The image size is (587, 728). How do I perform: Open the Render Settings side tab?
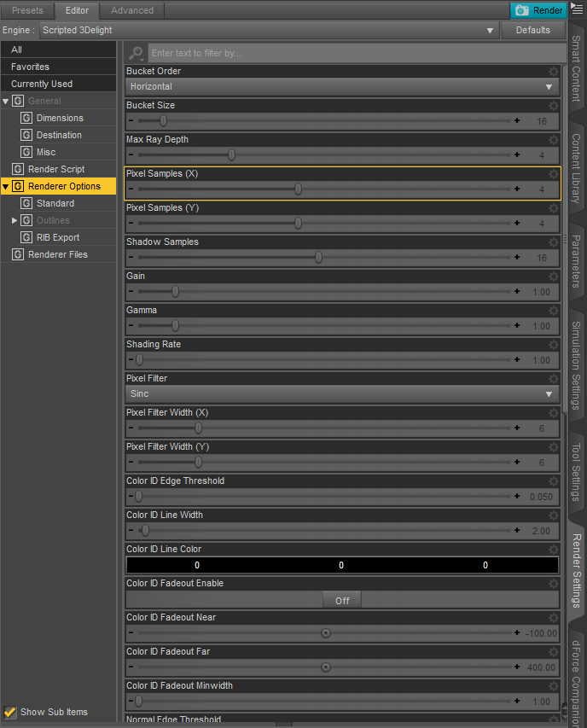pyautogui.click(x=576, y=571)
